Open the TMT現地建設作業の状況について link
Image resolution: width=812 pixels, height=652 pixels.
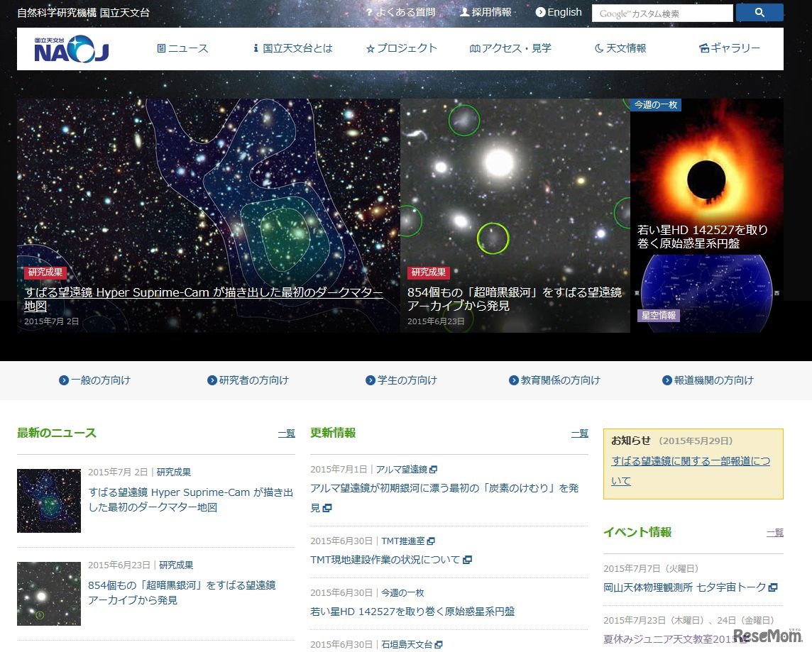(x=383, y=560)
